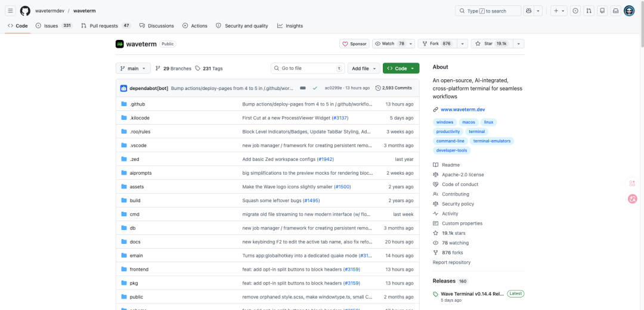Screen dimensions: 644x310
Task: Open the .github folder icon
Action: pos(124,104)
